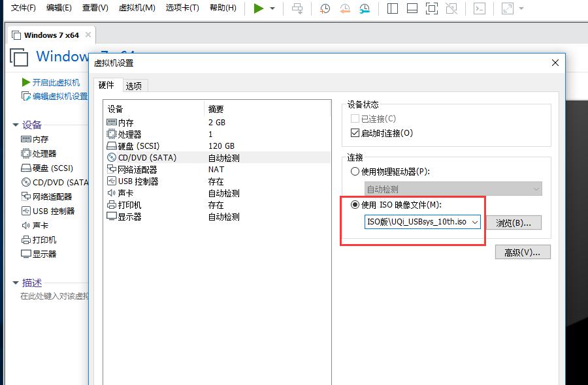Select the 硬盘 (SCSI) row in settings dialog
588x385 pixels.
click(x=218, y=146)
